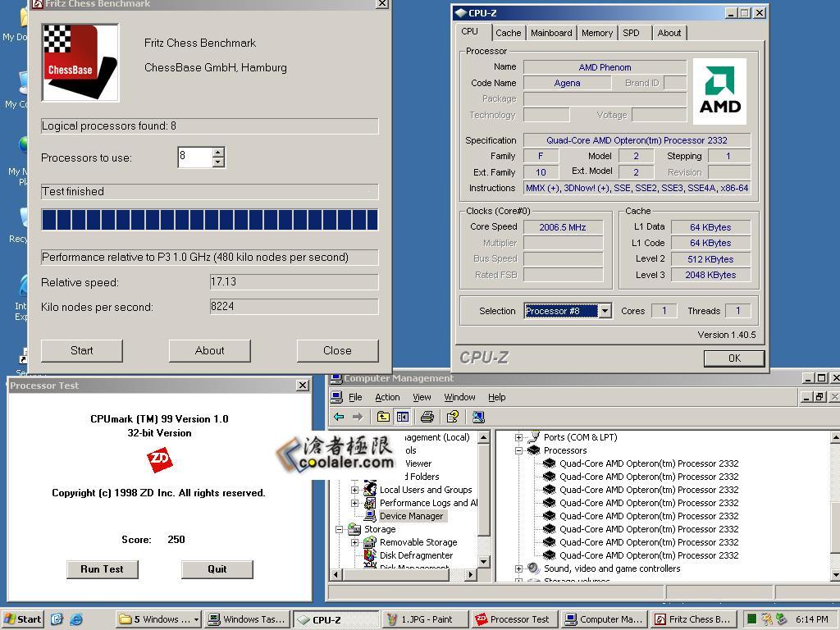Open the 5 Windows taskbar group dropdown
840x630 pixels.
tap(196, 619)
